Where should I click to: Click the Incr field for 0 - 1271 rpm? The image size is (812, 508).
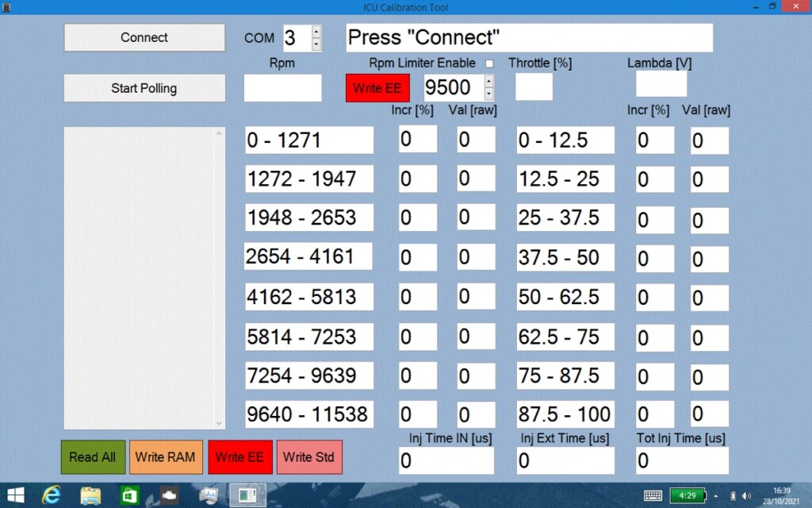[x=417, y=139]
